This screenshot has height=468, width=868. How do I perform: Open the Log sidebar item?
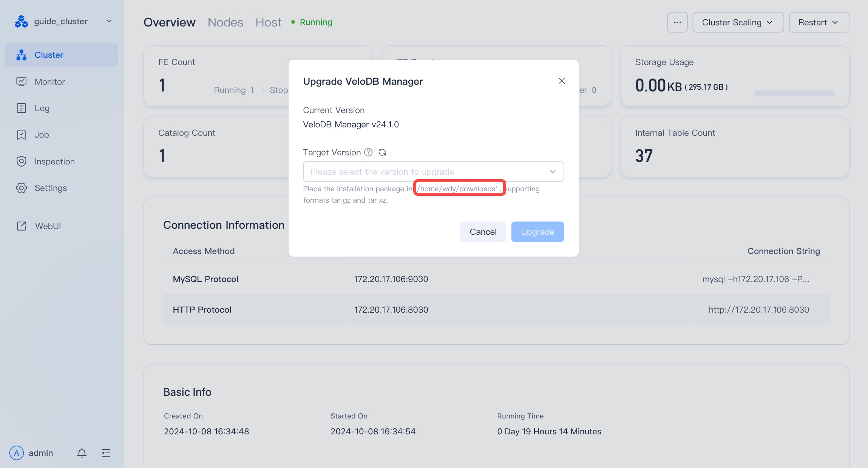coord(61,108)
